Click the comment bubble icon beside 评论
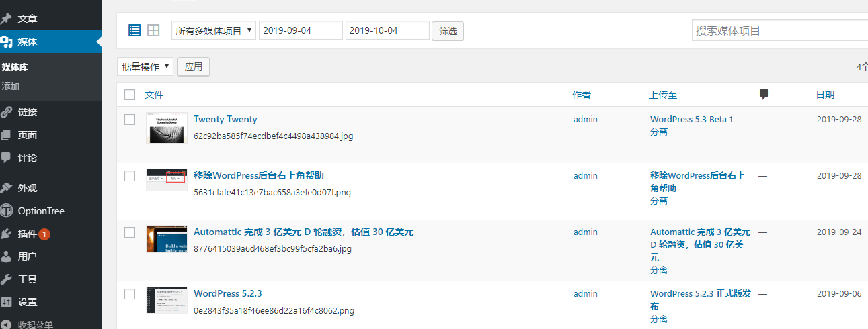The width and height of the screenshot is (868, 329). tap(7, 158)
